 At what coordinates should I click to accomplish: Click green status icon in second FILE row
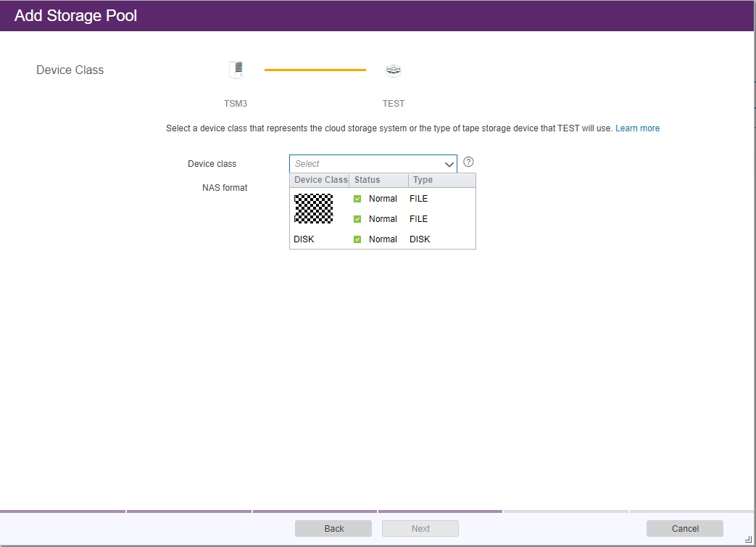(357, 219)
